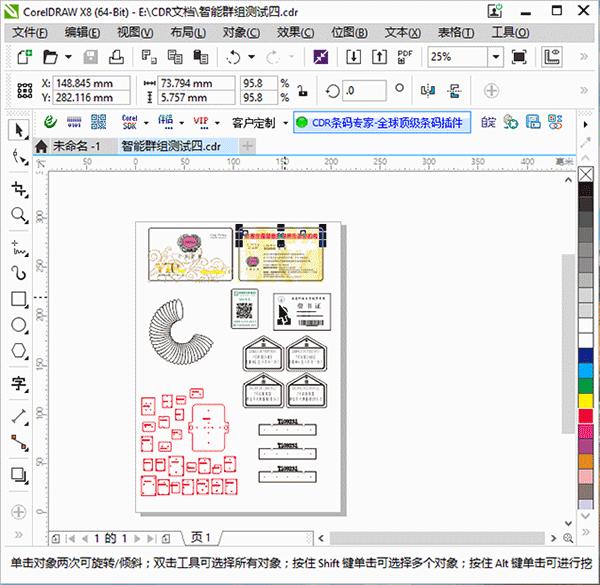Select the Drop Shadow tool

click(x=18, y=475)
